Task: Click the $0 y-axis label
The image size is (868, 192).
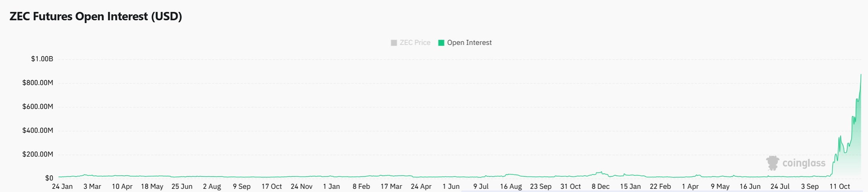Action: [49, 178]
